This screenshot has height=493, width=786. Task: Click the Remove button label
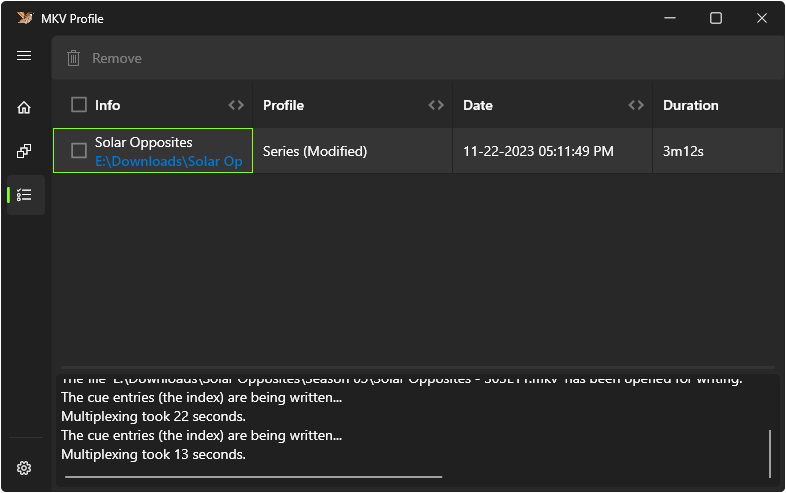pyautogui.click(x=117, y=59)
